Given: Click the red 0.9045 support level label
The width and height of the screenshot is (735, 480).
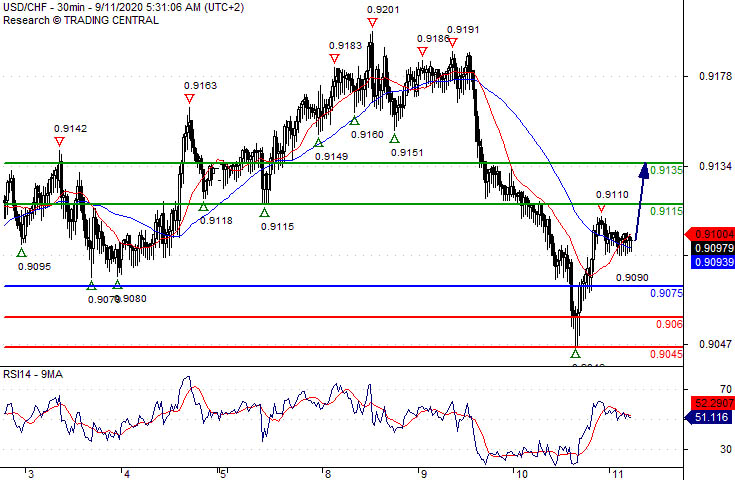Looking at the screenshot, I should pos(666,354).
